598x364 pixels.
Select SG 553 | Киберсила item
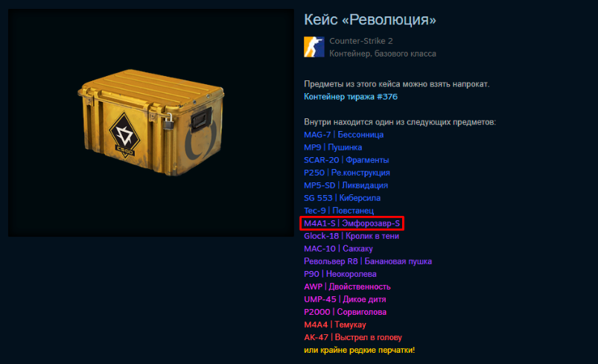(342, 198)
